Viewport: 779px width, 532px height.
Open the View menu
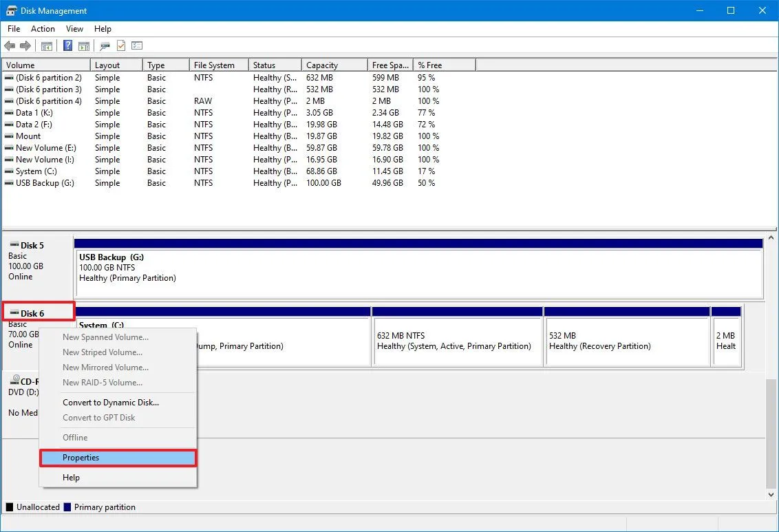74,29
